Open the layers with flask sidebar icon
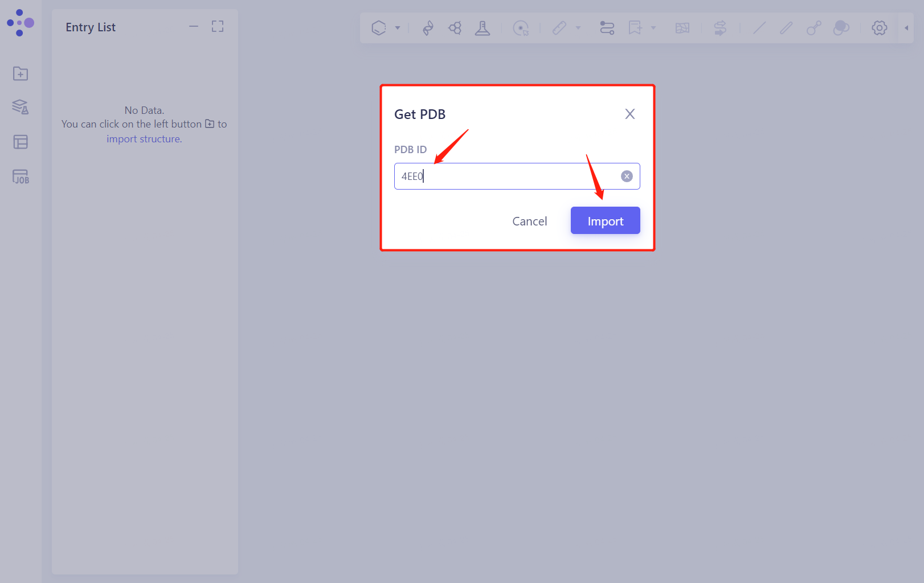 pyautogui.click(x=21, y=107)
